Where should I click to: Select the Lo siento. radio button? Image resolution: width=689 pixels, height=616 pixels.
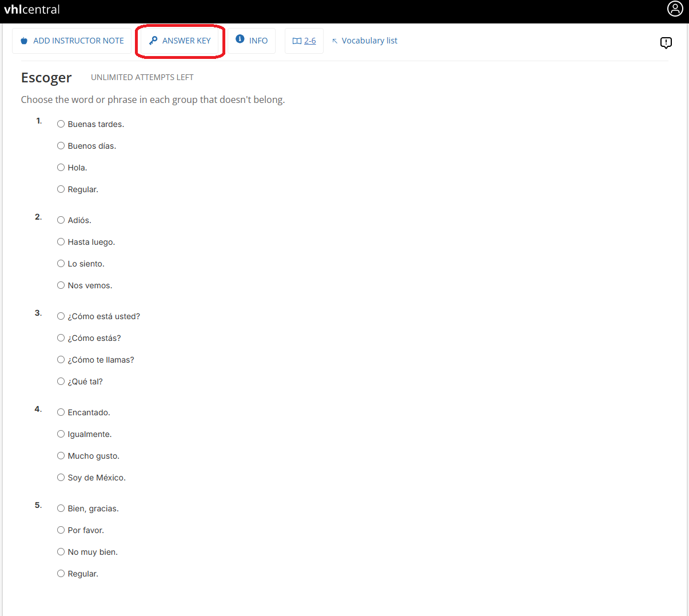pos(61,264)
